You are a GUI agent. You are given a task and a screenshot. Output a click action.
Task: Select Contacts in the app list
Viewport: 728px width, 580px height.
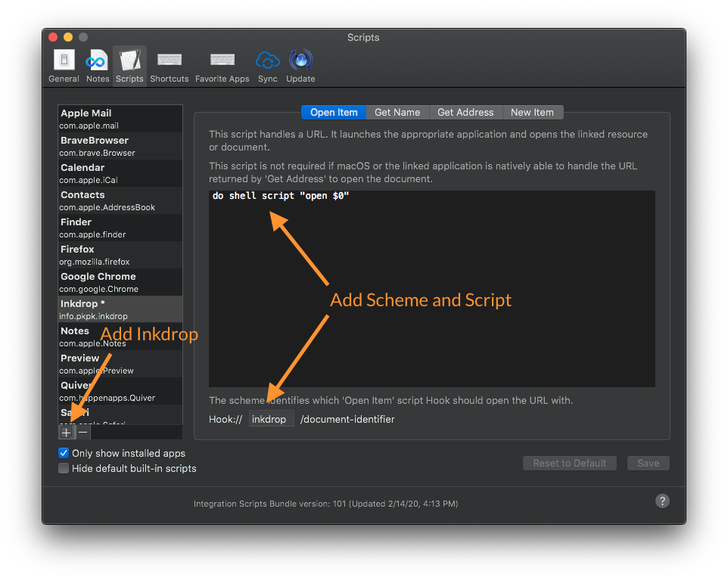coord(120,200)
